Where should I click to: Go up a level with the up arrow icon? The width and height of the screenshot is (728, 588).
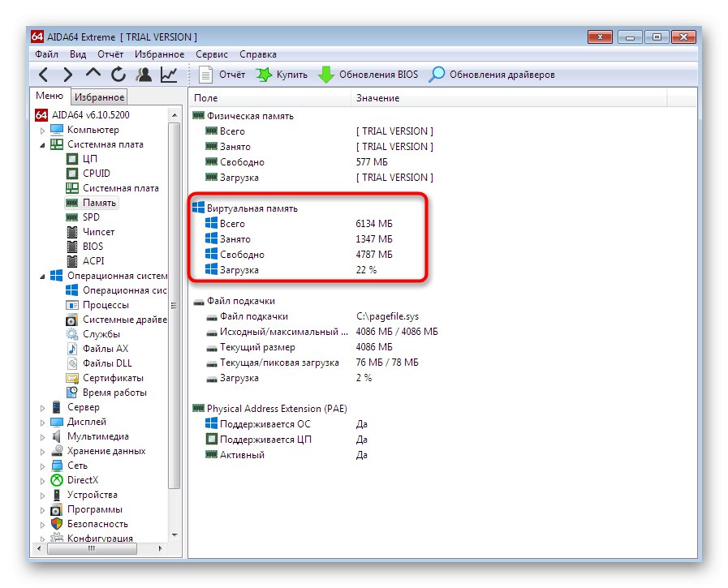(93, 73)
